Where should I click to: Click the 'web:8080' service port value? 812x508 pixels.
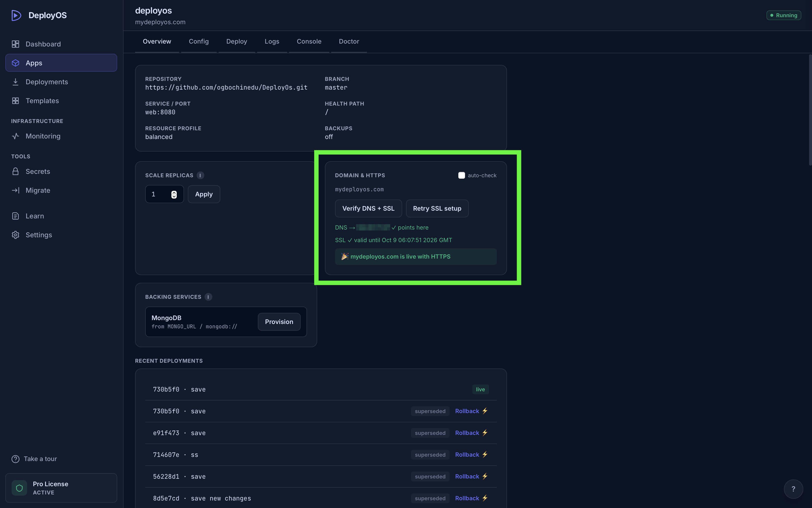coord(160,112)
